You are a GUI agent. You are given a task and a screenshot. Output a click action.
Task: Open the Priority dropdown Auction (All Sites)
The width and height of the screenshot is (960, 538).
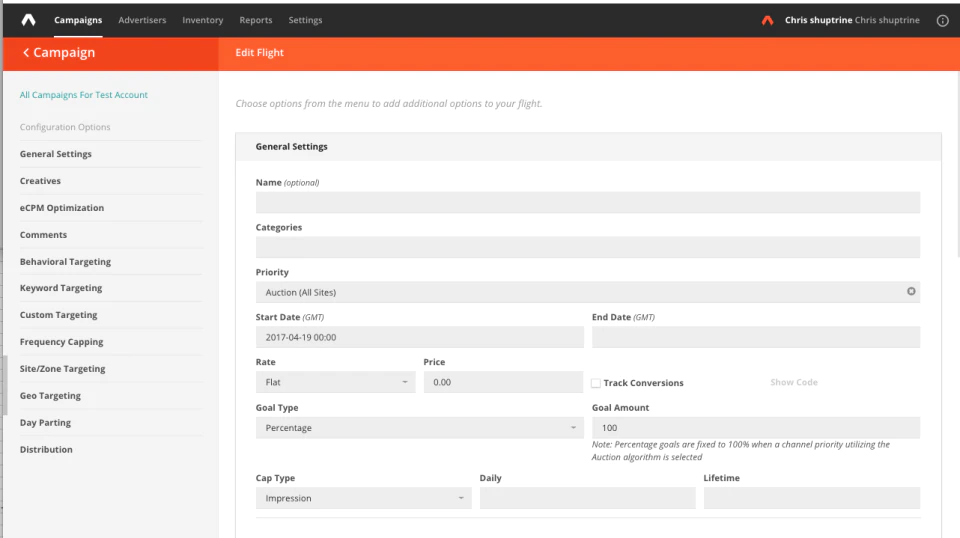click(x=588, y=292)
